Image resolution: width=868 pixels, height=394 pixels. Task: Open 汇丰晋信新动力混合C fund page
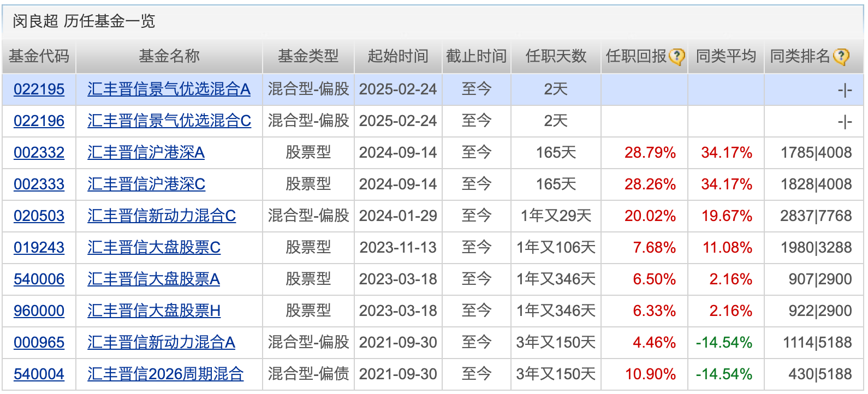[162, 216]
